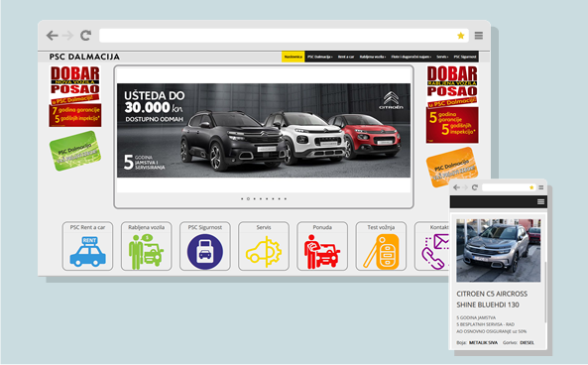Open the Servis gear-car tile
This screenshot has width=588, height=365.
tap(264, 246)
